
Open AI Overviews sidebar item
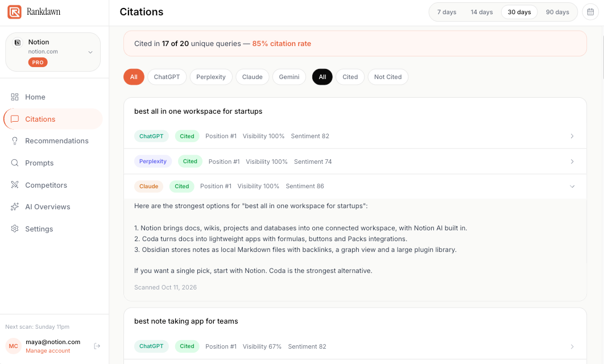coord(53,207)
